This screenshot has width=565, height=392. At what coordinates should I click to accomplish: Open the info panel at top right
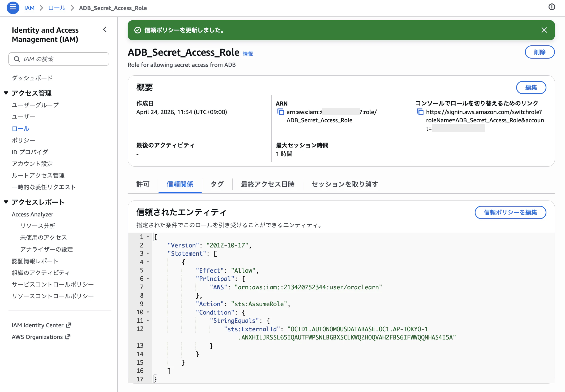tap(551, 7)
